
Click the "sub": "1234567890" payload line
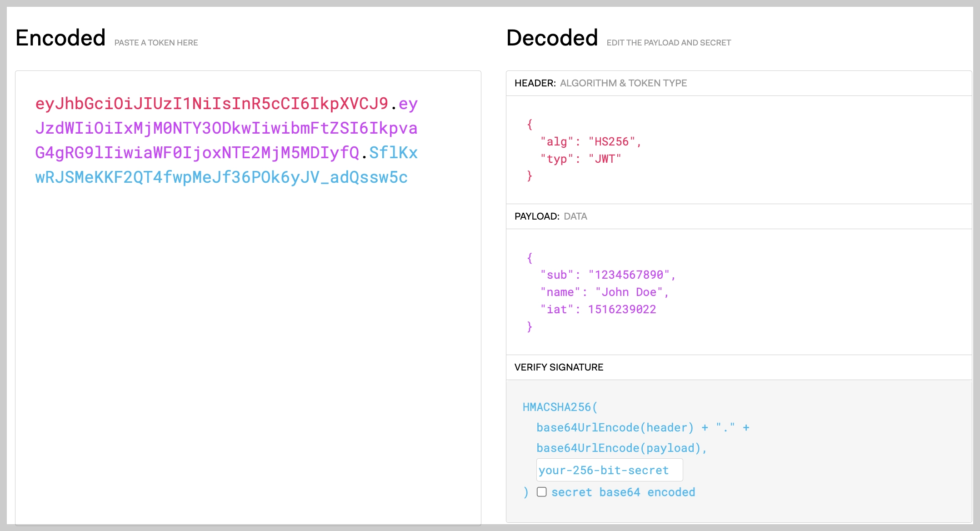(x=608, y=275)
